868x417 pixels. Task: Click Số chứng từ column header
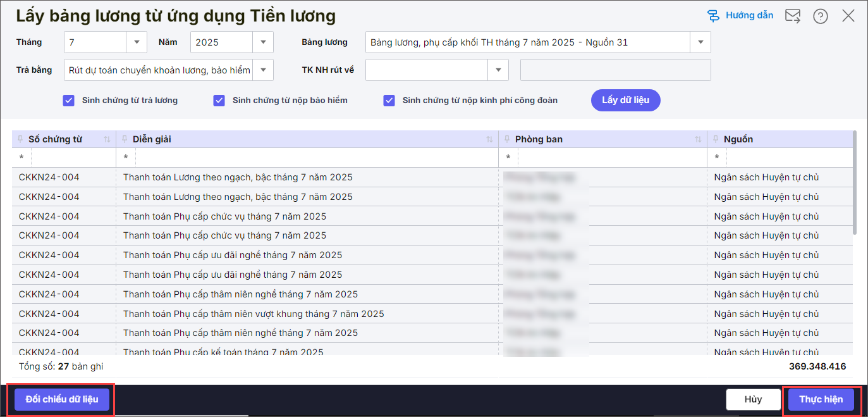tap(64, 139)
